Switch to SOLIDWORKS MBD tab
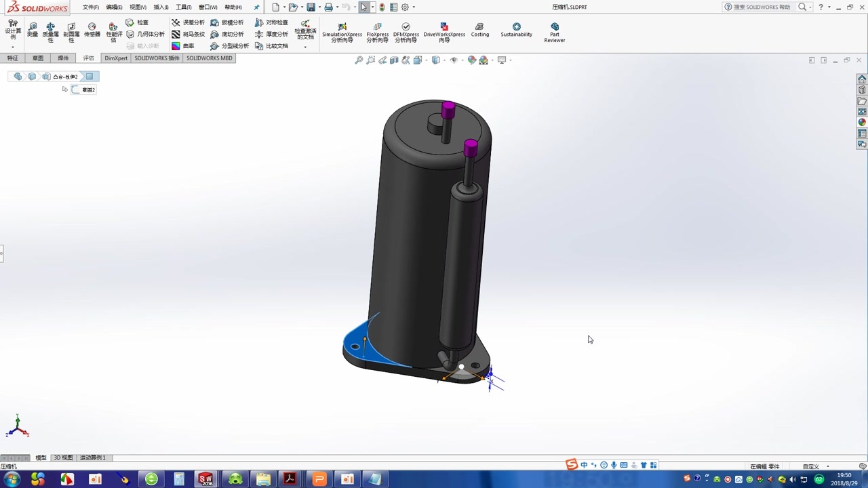 (x=210, y=58)
